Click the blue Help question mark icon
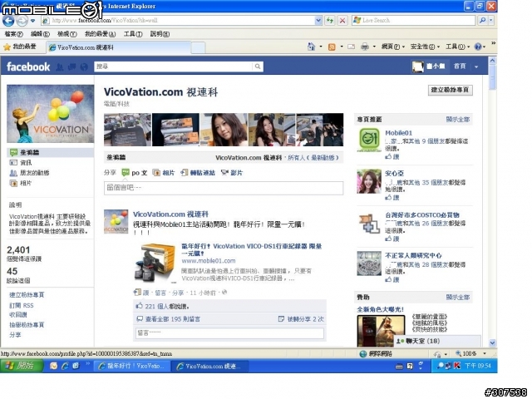 478,47
